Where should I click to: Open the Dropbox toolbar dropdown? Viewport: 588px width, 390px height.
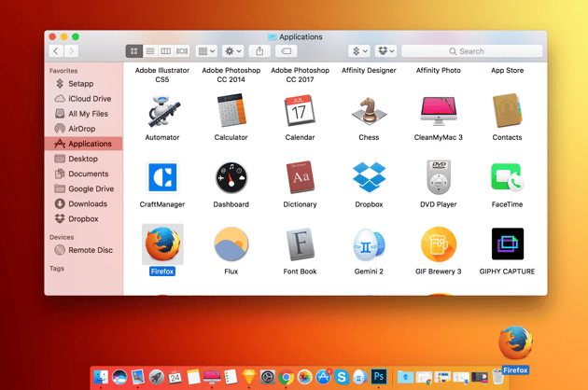(x=385, y=51)
